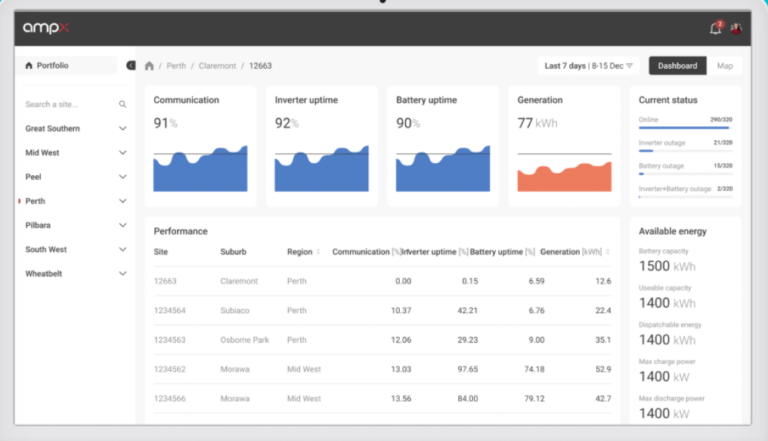Click the Online status progress bar
The image size is (768, 441).
(x=685, y=126)
